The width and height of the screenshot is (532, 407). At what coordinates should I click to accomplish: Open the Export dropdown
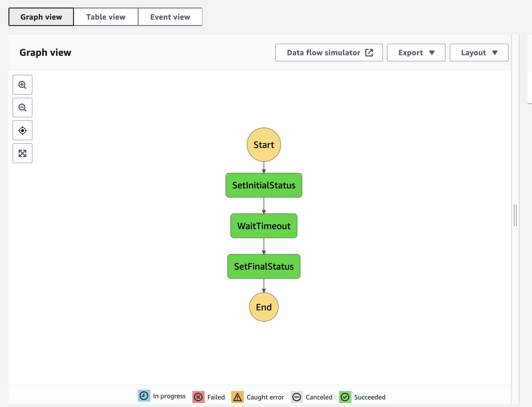click(416, 52)
